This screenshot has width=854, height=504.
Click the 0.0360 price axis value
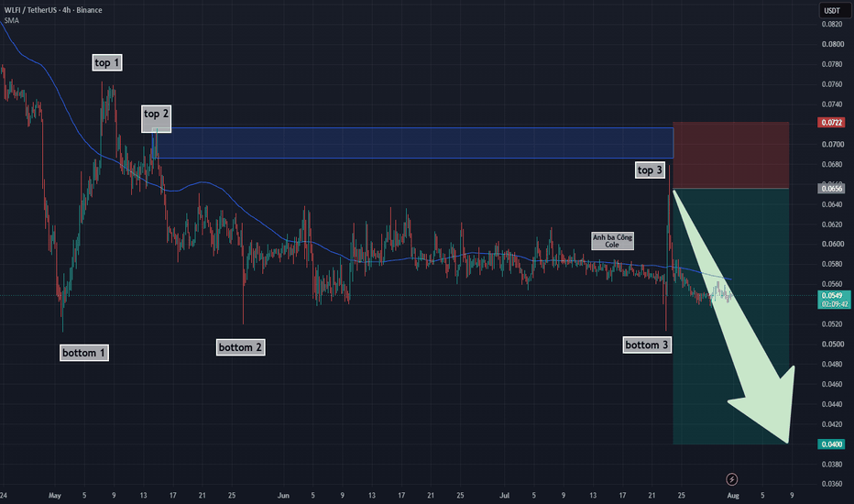(832, 484)
